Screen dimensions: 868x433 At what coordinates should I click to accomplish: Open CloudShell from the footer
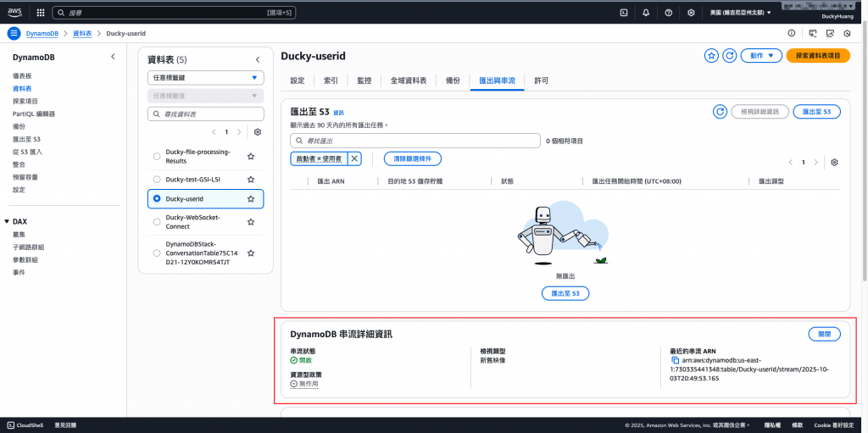coord(25,425)
